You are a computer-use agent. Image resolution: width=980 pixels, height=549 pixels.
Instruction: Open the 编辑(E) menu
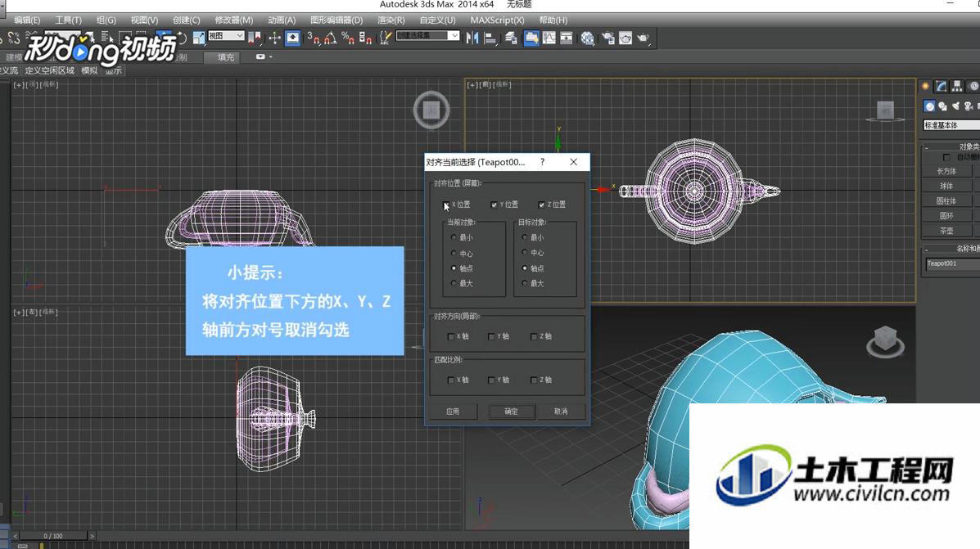click(x=27, y=20)
